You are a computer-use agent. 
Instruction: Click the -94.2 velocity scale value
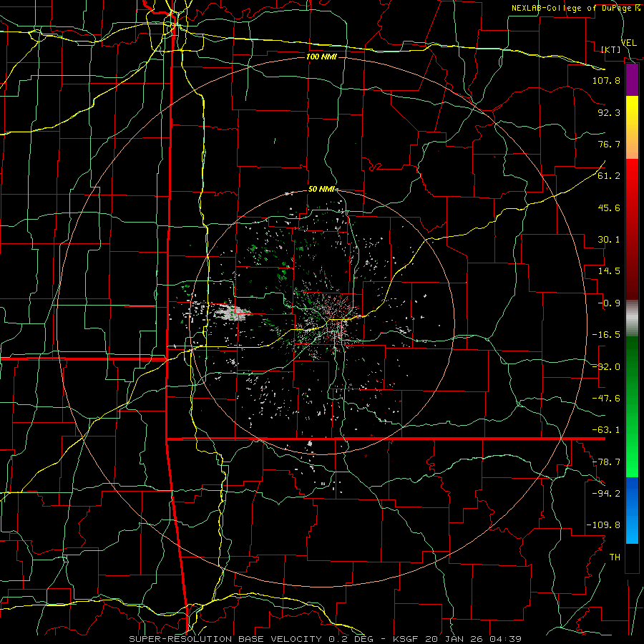(606, 493)
